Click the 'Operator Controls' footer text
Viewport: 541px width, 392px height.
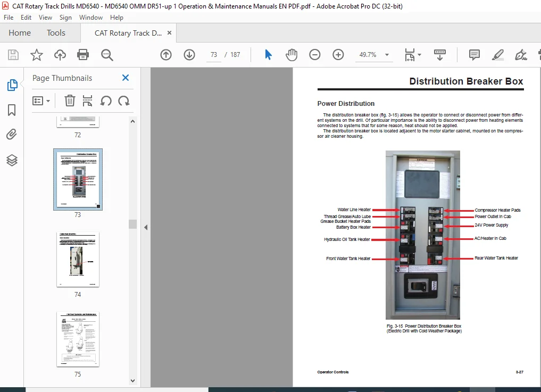[333, 372]
